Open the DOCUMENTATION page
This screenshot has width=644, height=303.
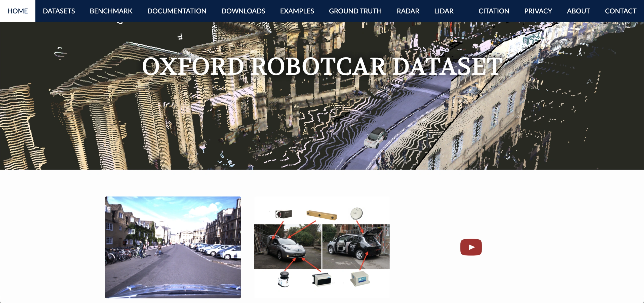tap(177, 11)
